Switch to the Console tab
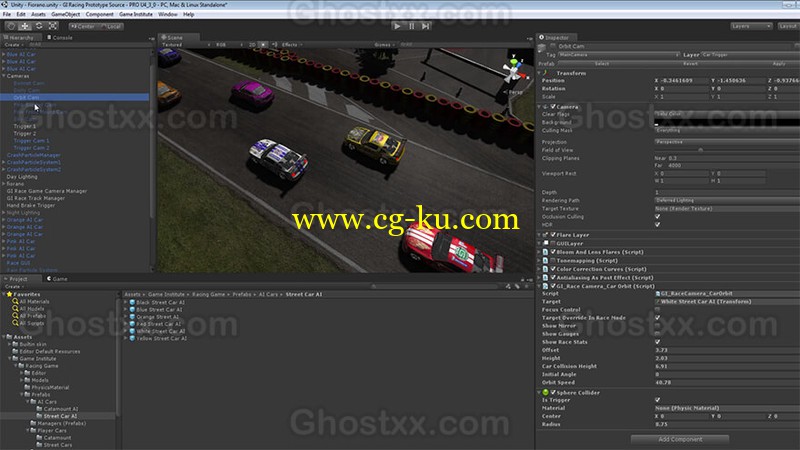This screenshot has height=450, width=800. pyautogui.click(x=60, y=37)
